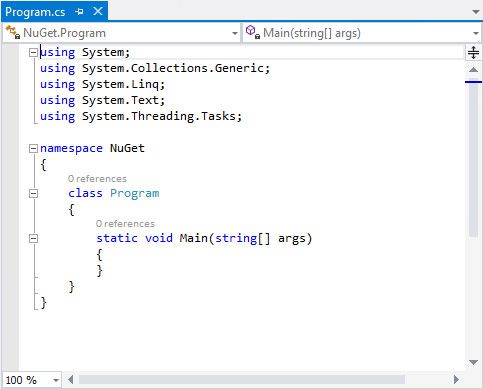Screen dimensions: 483x389
Task: Click 'Main' method name in code
Action: (194, 238)
